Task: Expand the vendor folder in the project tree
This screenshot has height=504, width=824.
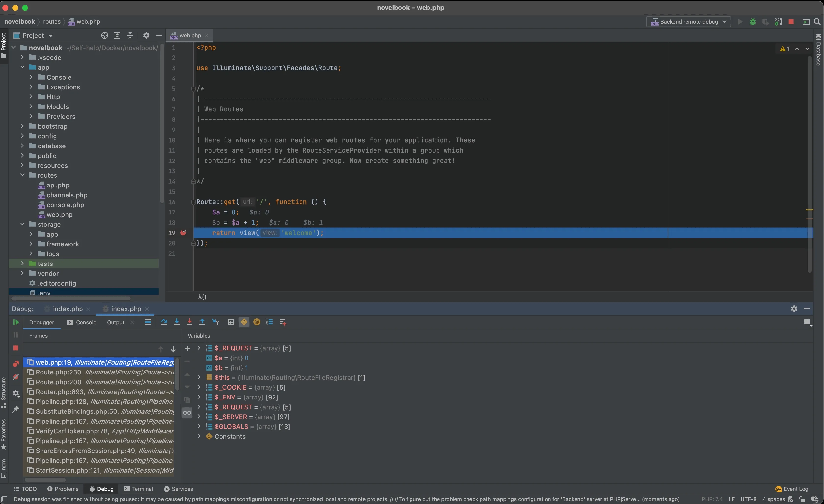Action: (22, 273)
